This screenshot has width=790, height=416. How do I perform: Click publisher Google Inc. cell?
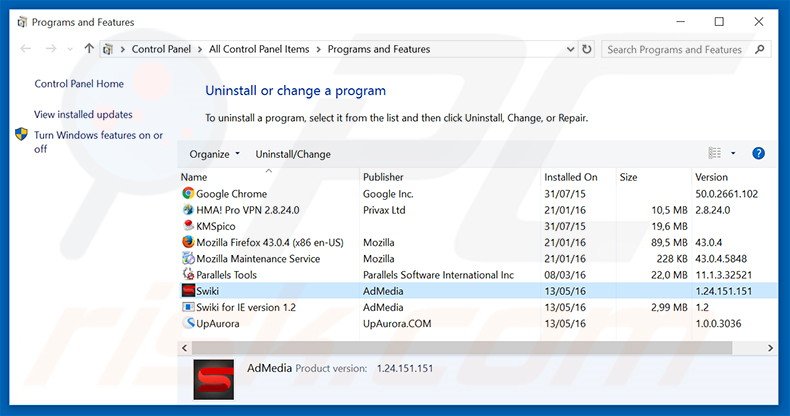point(388,194)
